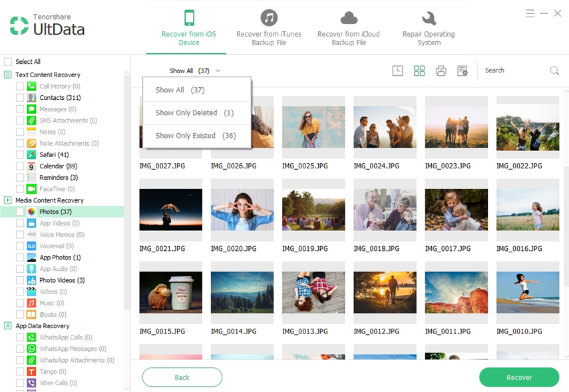Click the WhatsApp Messages icon

(31, 349)
